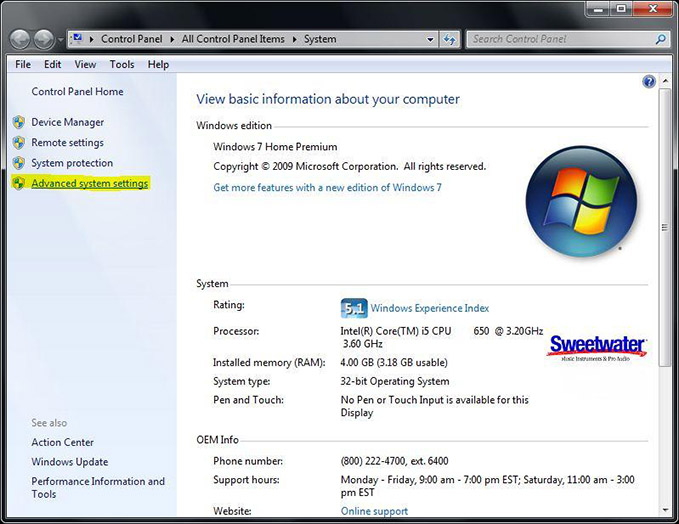The height and width of the screenshot is (524, 679).
Task: Click shield icon beside Device Manager
Action: [19, 122]
